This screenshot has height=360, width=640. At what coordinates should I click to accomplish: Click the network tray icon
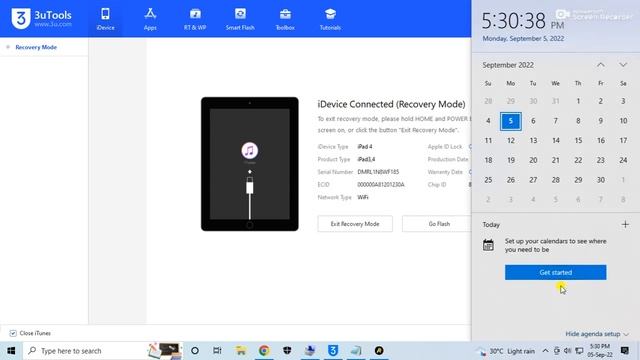[579, 351]
